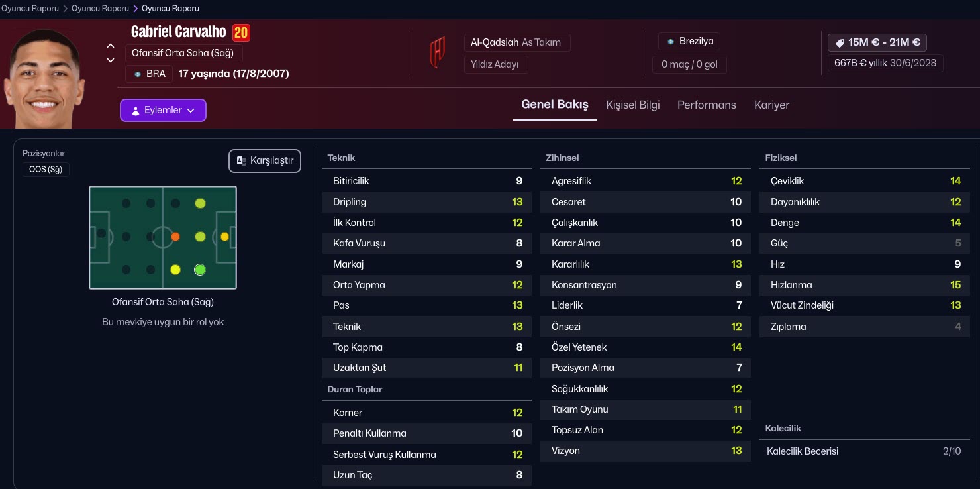Click the OOS (Sğ) position chip
Screen dimensions: 980x489
(46, 170)
